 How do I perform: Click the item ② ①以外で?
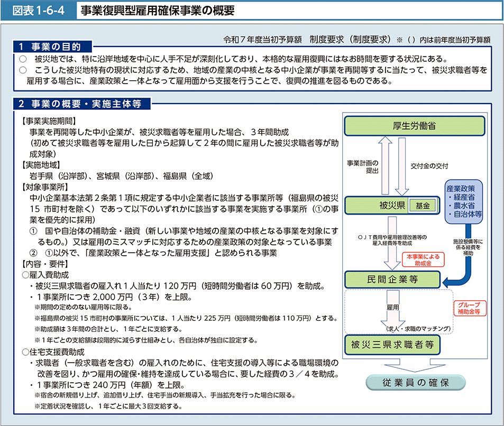coord(153,253)
